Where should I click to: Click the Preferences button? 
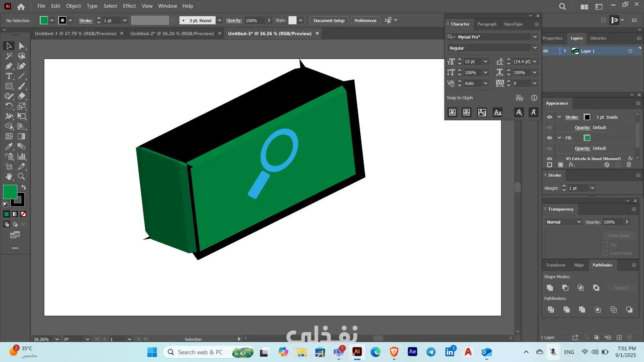click(365, 20)
